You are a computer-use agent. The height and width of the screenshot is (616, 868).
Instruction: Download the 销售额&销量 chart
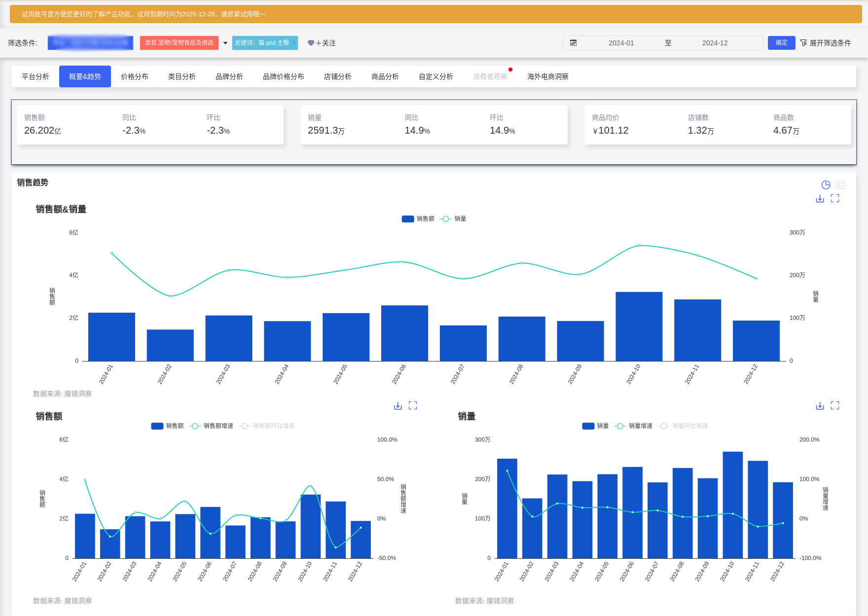(820, 198)
